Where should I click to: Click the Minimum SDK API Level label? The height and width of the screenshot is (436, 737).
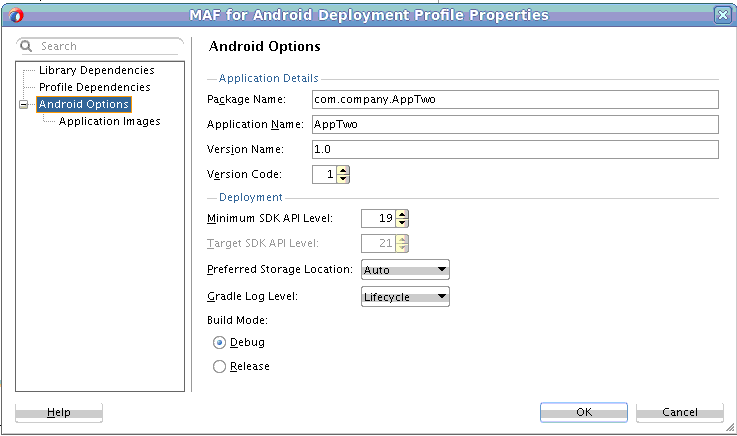tap(270, 218)
